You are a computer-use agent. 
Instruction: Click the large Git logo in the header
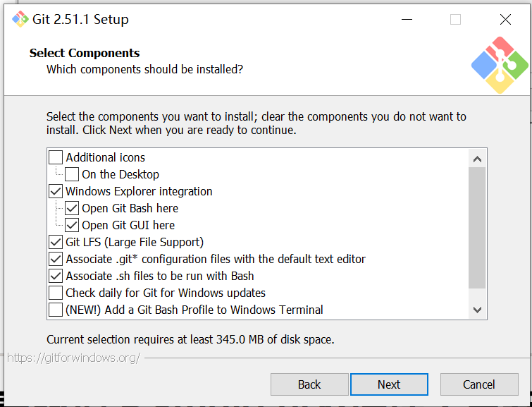tap(500, 65)
